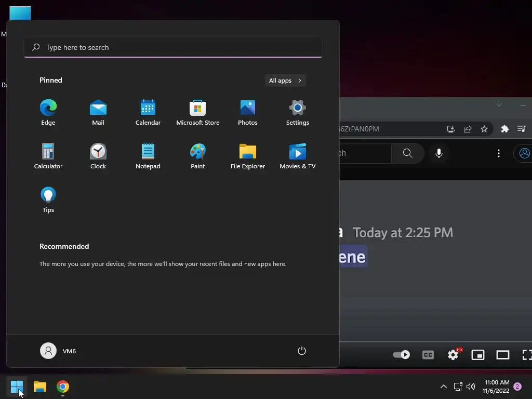Open Chrome media control icon

pos(522,129)
